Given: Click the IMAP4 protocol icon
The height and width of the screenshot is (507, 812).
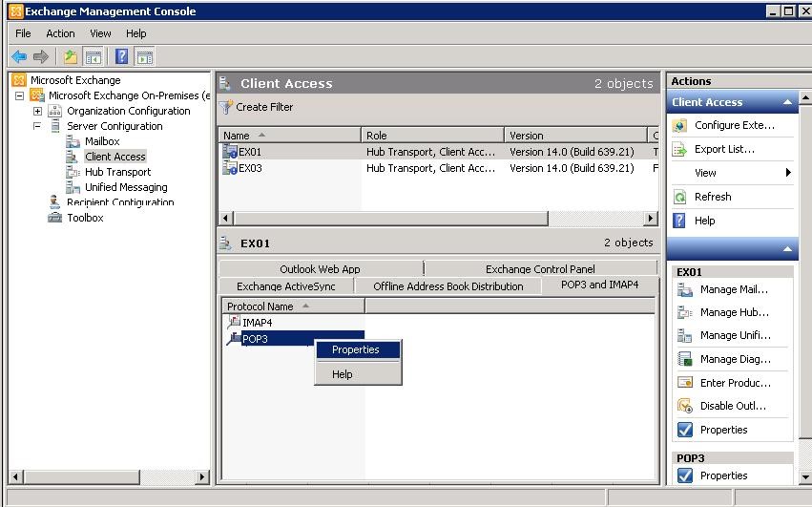Looking at the screenshot, I should click(x=234, y=322).
